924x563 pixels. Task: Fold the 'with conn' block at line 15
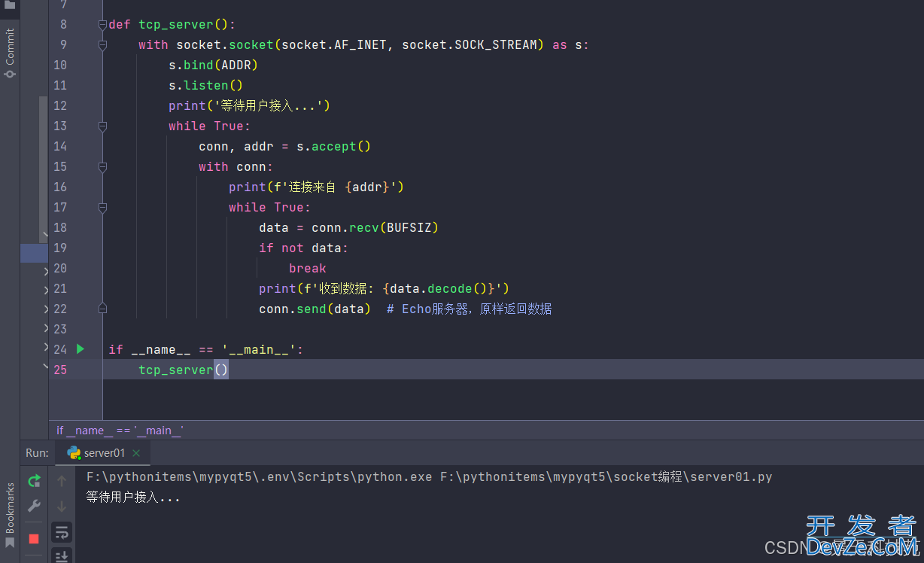click(102, 167)
